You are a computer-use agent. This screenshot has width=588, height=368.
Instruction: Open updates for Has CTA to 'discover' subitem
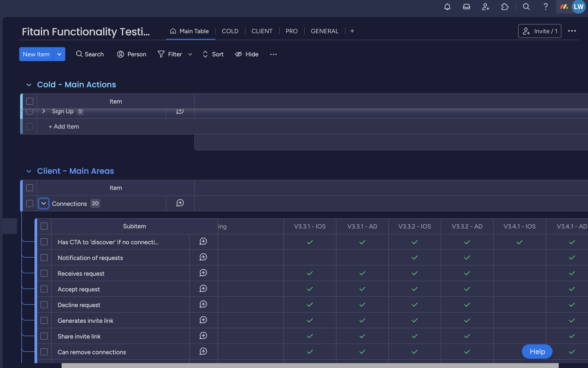click(x=203, y=242)
